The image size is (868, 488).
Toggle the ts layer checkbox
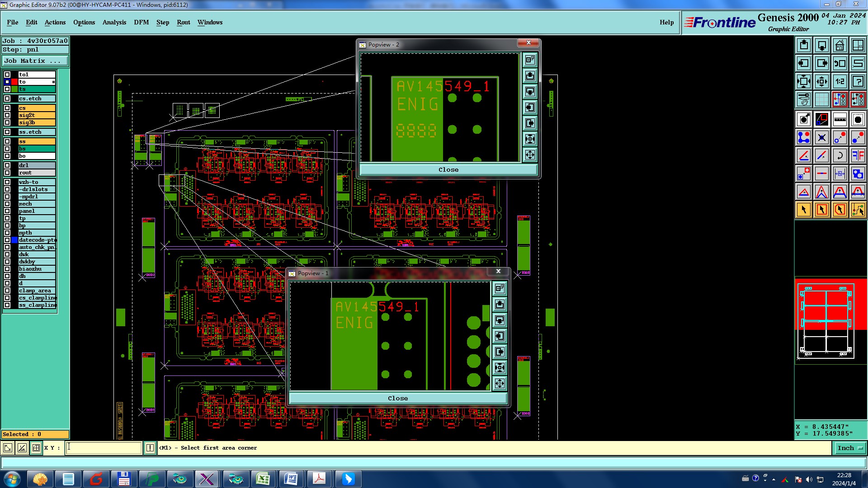point(7,89)
